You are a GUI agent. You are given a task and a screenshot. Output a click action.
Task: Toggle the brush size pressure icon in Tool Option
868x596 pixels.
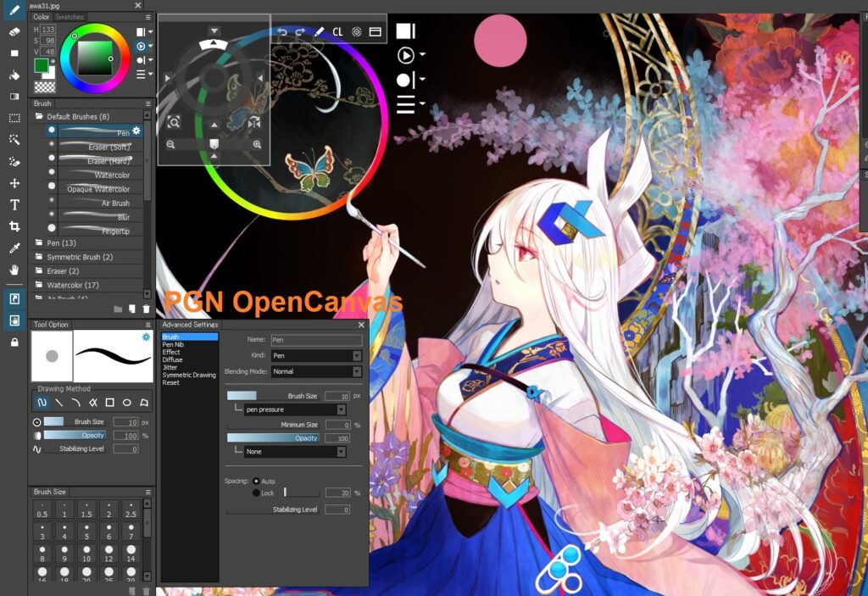pos(37,422)
